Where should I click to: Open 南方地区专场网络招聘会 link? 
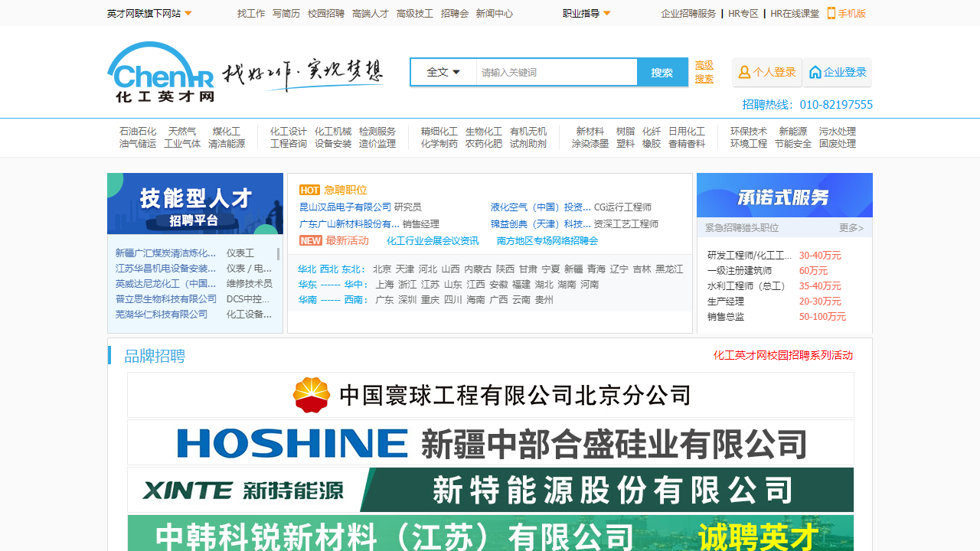coord(547,241)
